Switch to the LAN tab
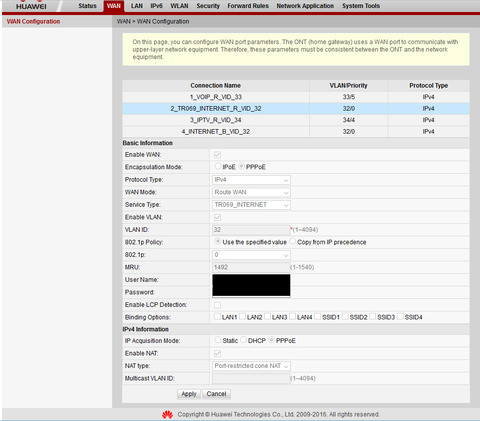Viewport: 480px width, 421px height. pos(137,6)
